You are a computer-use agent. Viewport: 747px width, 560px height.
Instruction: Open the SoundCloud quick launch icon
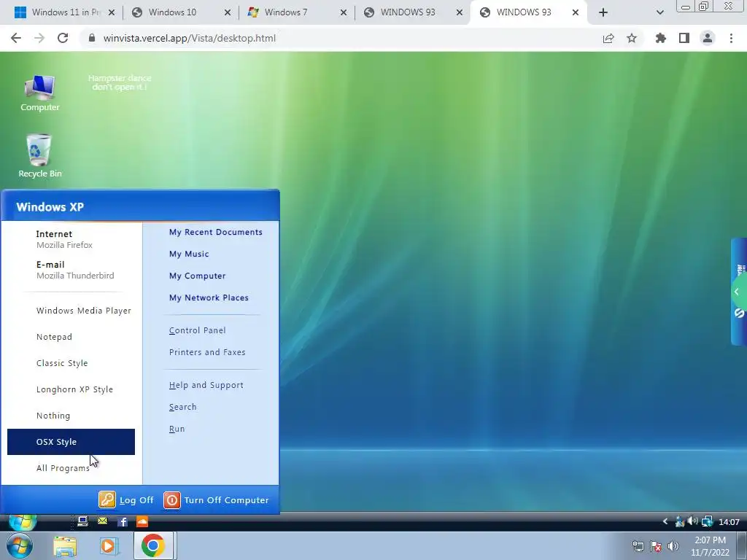[x=142, y=521]
